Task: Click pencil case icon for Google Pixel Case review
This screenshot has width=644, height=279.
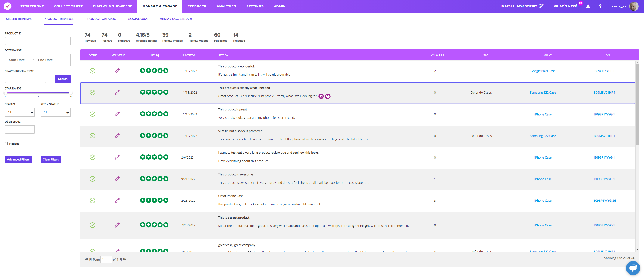Action: (117, 71)
